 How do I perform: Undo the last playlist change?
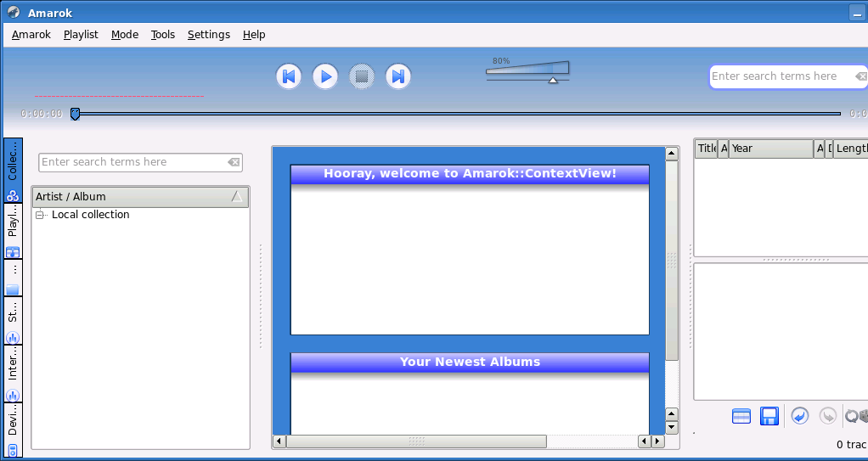(x=800, y=416)
